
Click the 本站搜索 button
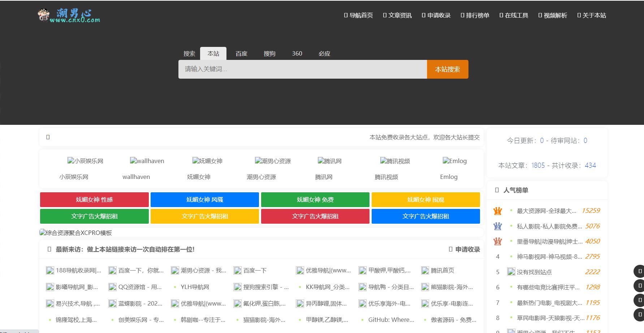[447, 69]
